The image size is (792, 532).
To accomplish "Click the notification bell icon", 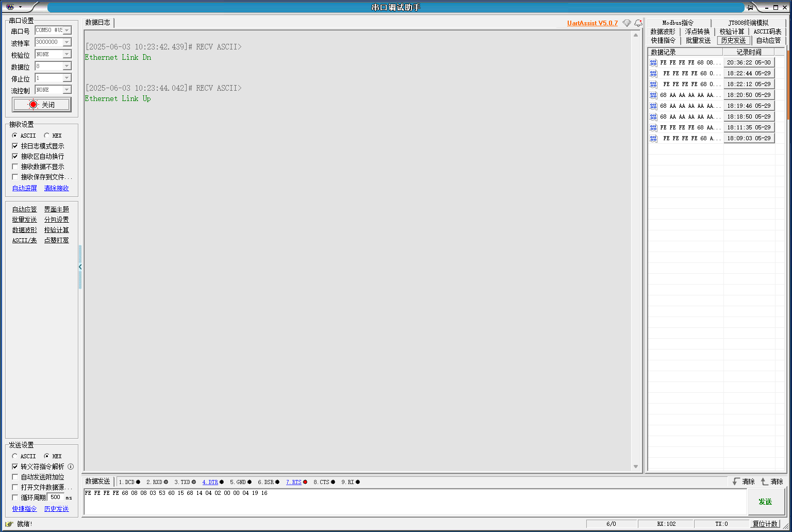I will tap(638, 23).
